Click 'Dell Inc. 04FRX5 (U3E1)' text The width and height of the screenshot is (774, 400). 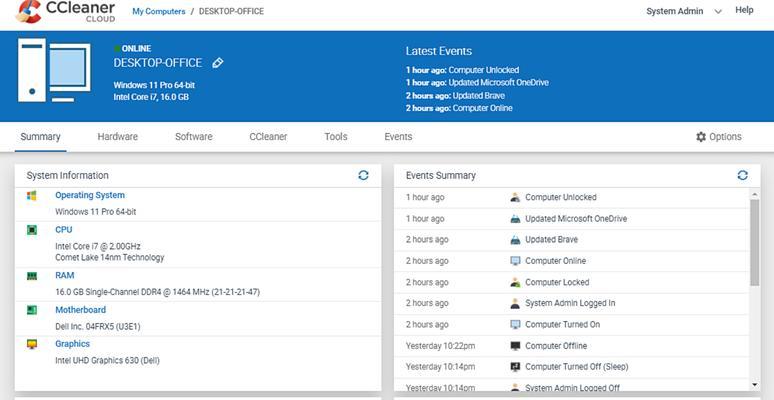98,326
